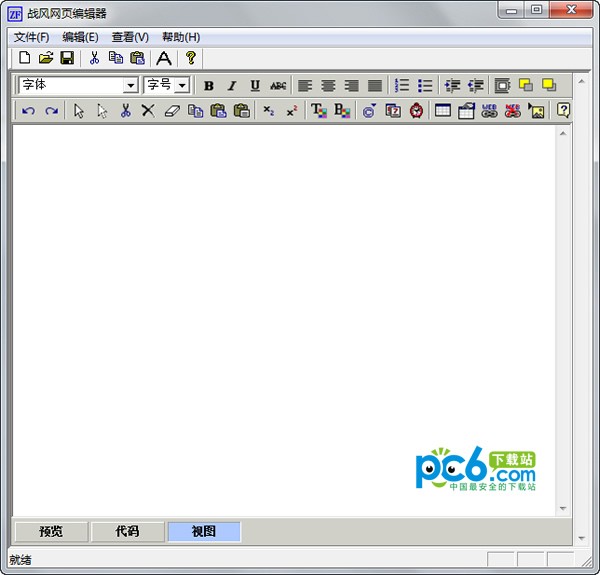Viewport: 600px width, 575px height.
Task: Insert a table using table icon
Action: [x=443, y=111]
